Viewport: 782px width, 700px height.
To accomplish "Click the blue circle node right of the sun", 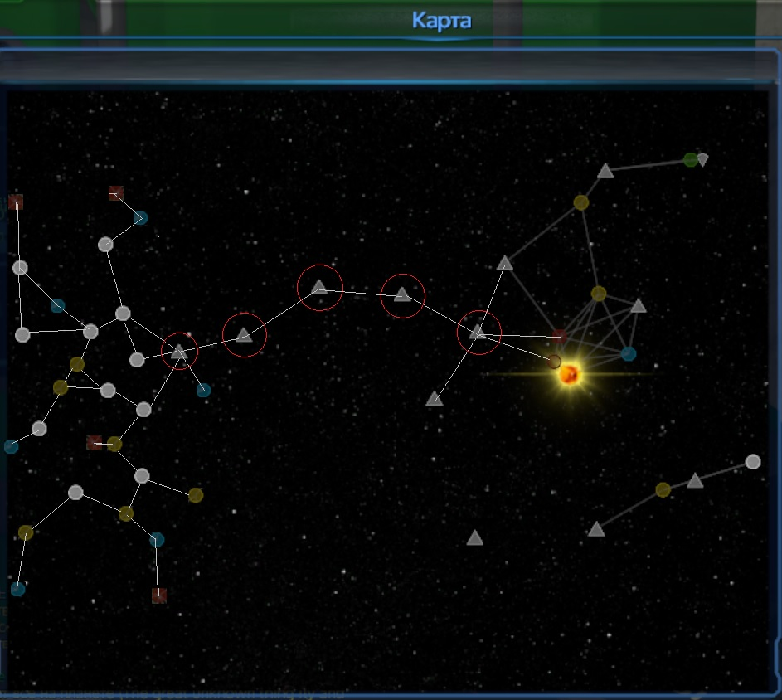I will click(x=629, y=354).
